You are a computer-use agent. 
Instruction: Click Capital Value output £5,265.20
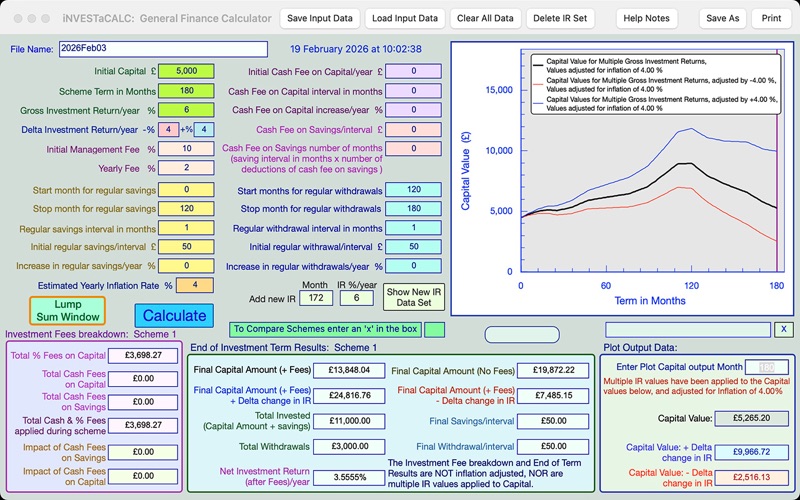(751, 418)
